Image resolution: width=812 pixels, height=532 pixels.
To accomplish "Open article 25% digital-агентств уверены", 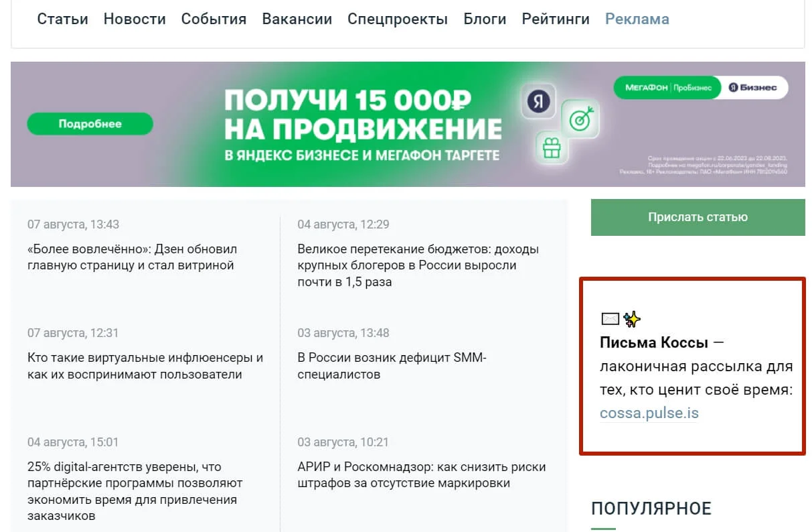I will 135,491.
